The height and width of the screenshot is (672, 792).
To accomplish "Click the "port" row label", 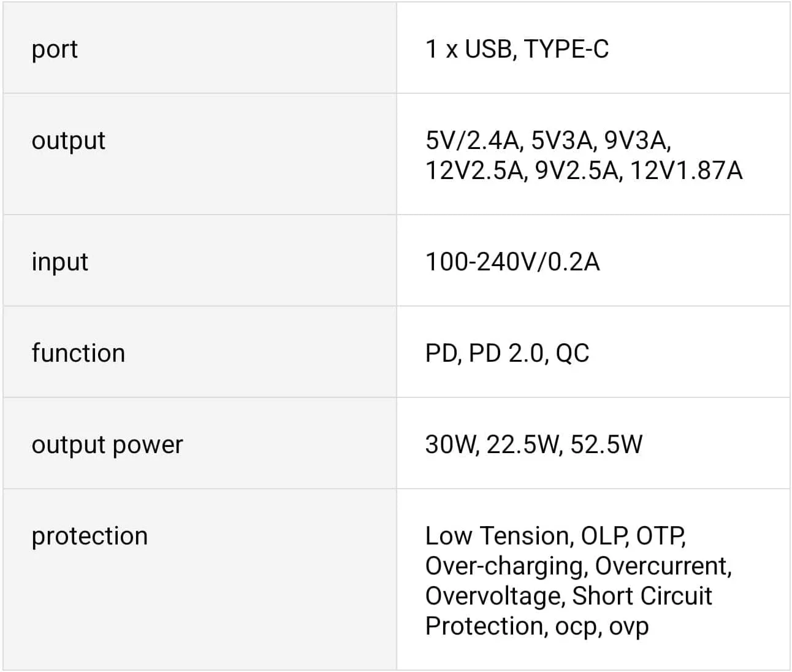I will point(55,50).
